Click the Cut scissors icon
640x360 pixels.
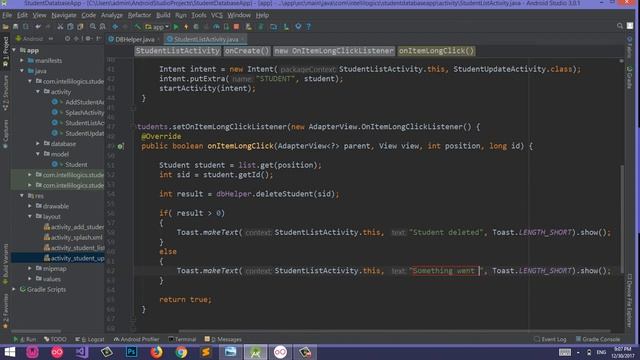60,27
